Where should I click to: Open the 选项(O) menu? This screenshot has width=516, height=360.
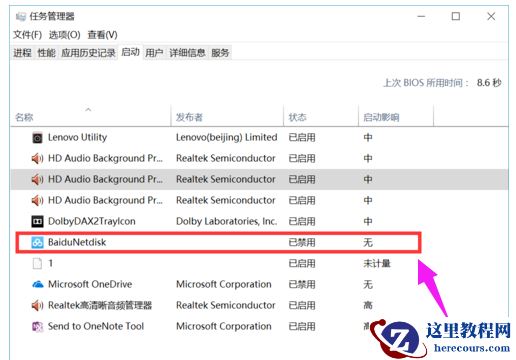click(x=64, y=35)
